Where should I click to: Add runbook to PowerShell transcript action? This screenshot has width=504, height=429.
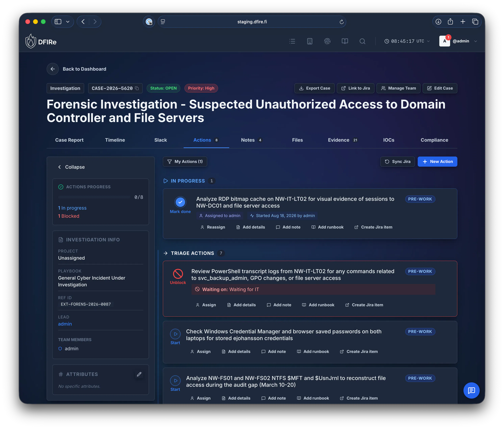318,305
